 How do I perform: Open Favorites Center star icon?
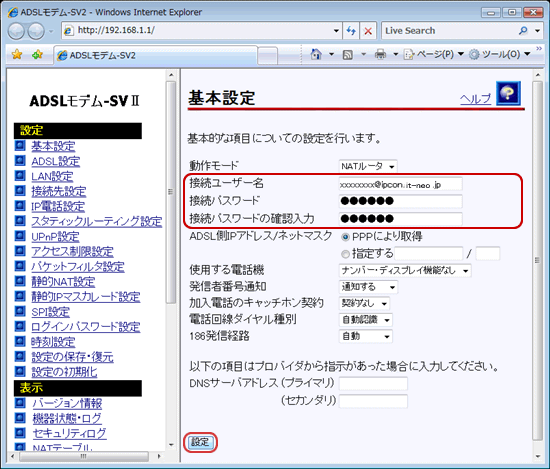point(17,54)
